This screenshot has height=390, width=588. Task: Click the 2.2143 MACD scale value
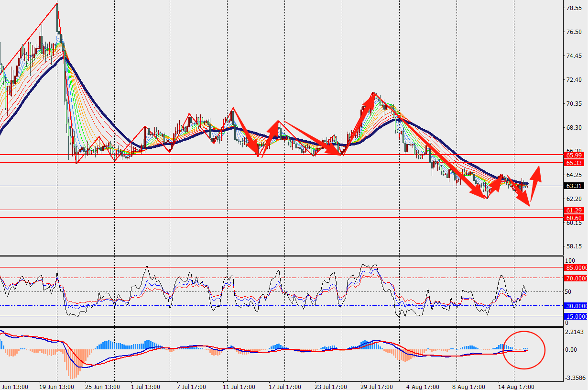click(575, 332)
